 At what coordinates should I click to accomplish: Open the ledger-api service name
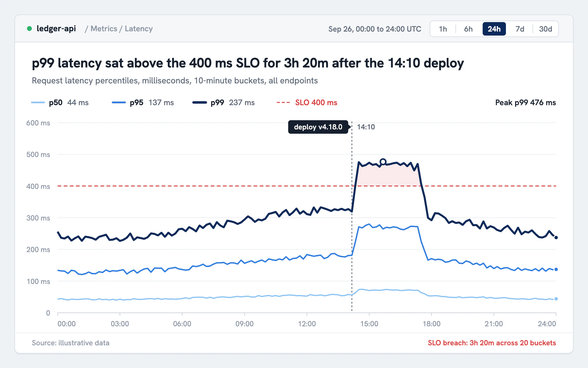click(x=56, y=29)
